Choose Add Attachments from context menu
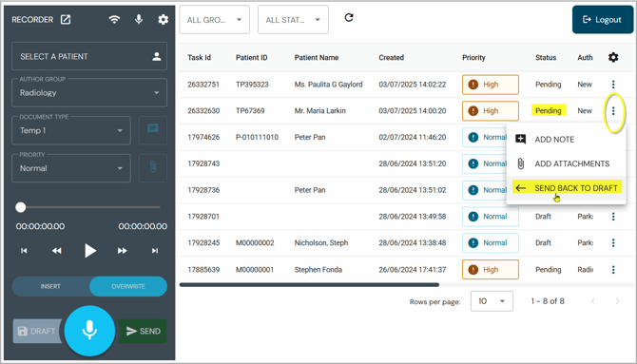637x364 pixels. (x=566, y=163)
